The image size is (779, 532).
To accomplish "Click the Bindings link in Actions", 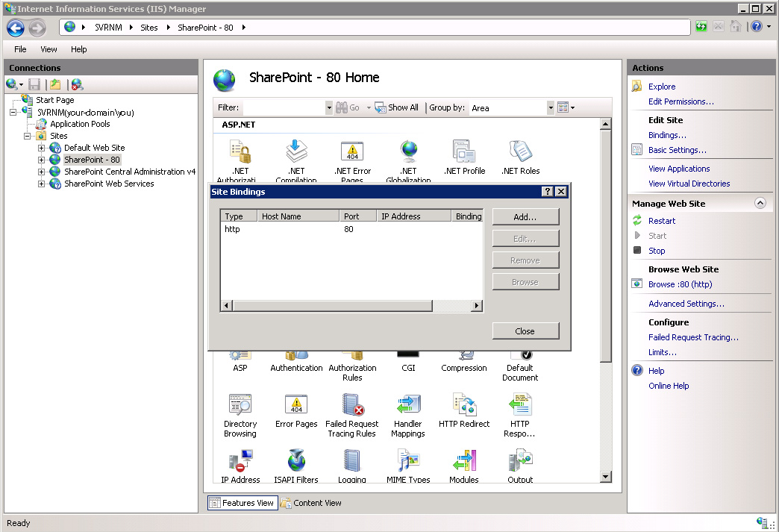I will 667,135.
